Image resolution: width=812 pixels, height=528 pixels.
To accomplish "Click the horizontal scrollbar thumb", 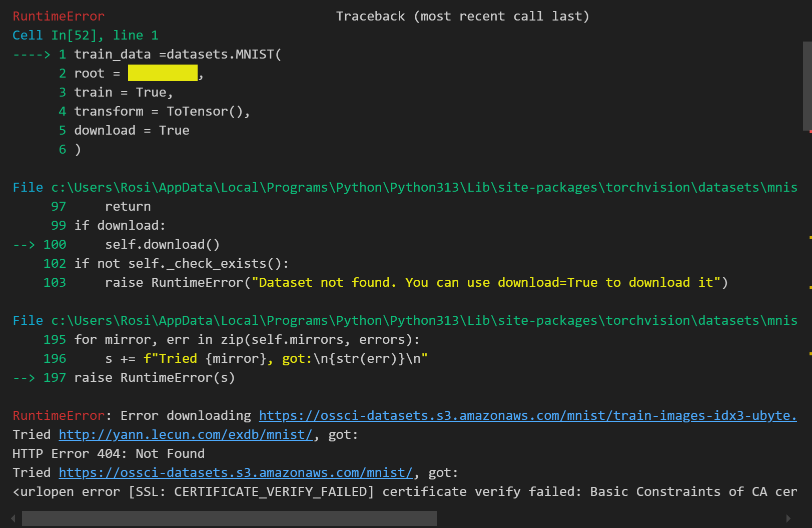I will (229, 518).
